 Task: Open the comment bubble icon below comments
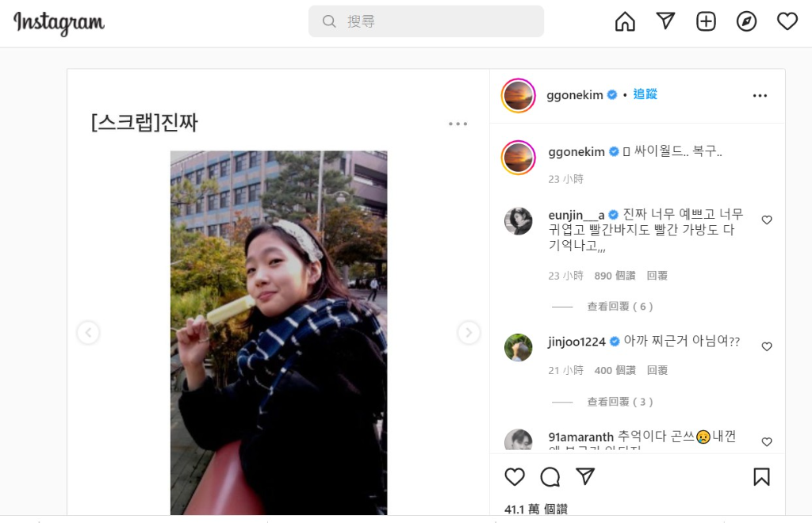(550, 477)
